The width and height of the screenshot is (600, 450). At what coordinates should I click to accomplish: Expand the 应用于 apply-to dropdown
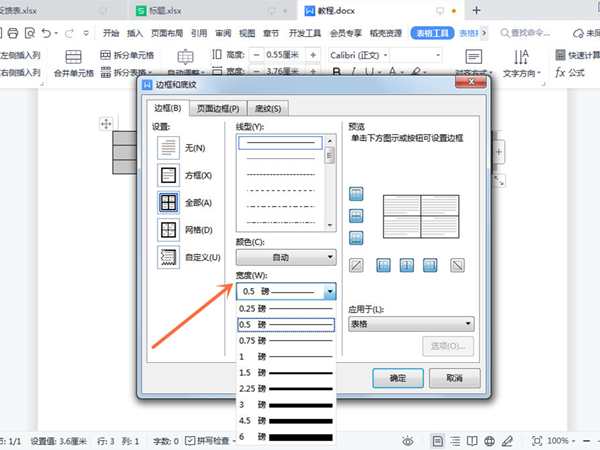pos(410,324)
